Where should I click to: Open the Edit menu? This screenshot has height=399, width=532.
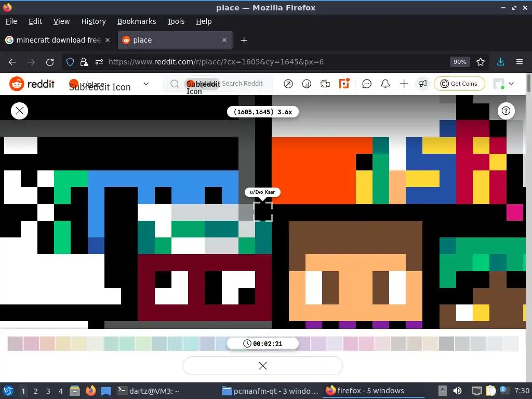(35, 21)
